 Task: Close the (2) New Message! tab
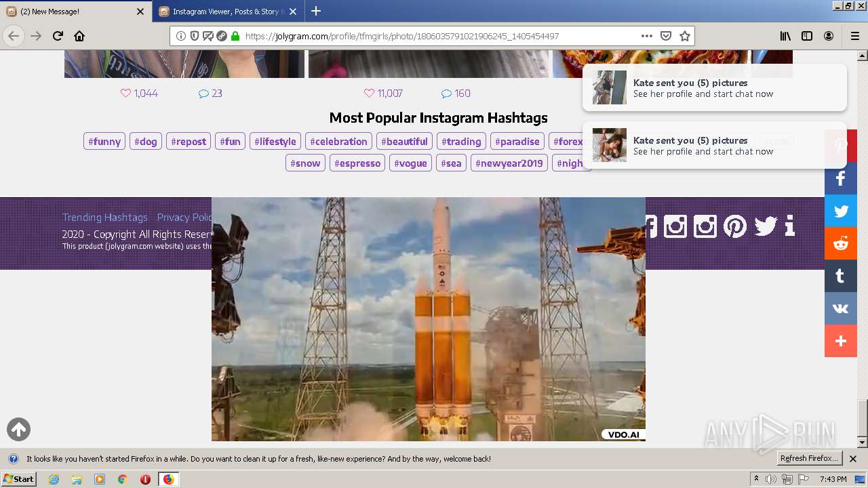click(140, 12)
